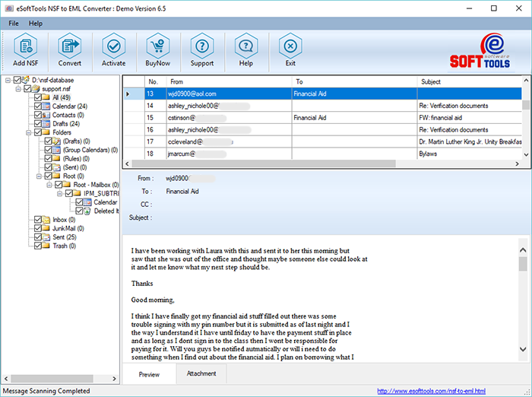Click the IPM_SUBTREE Calendar icon
Viewport: 532px width, 397px height.
(x=87, y=202)
